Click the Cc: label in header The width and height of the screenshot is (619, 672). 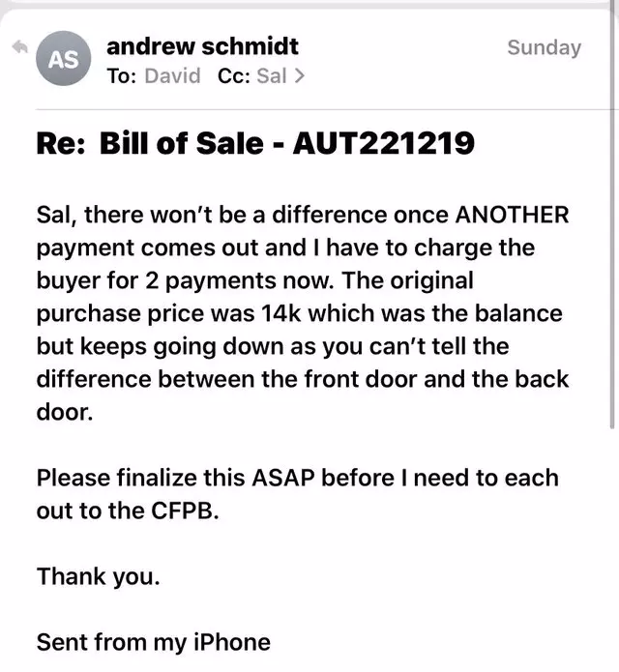[234, 75]
